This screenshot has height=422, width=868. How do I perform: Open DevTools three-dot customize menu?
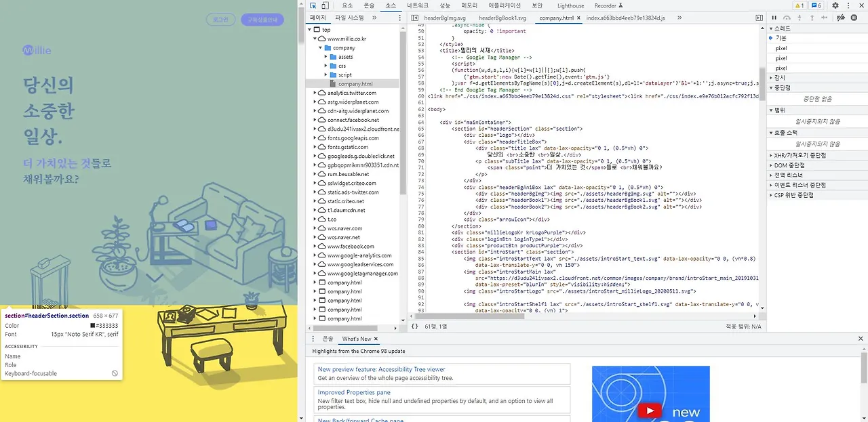click(x=847, y=5)
